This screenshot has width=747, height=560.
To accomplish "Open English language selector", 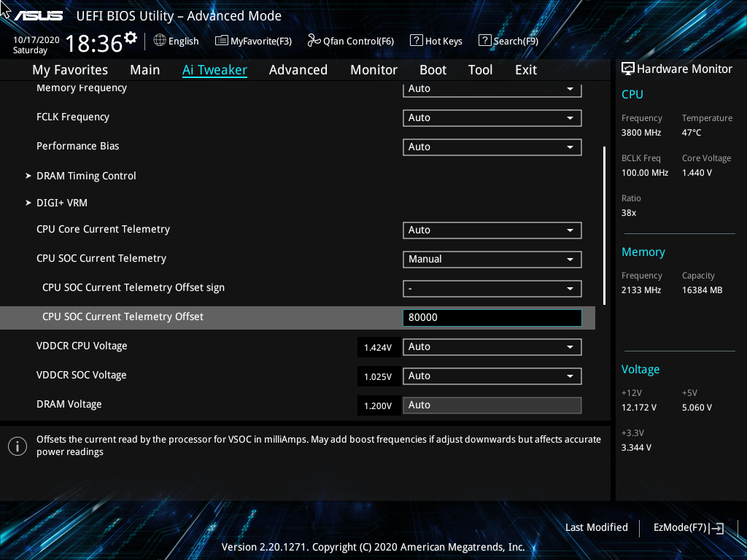I will coord(177,41).
